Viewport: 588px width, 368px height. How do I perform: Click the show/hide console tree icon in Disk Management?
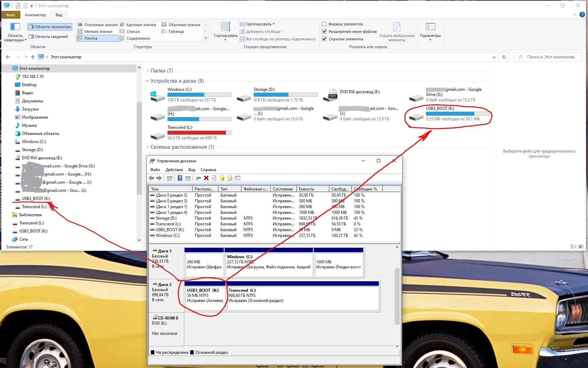coord(170,178)
